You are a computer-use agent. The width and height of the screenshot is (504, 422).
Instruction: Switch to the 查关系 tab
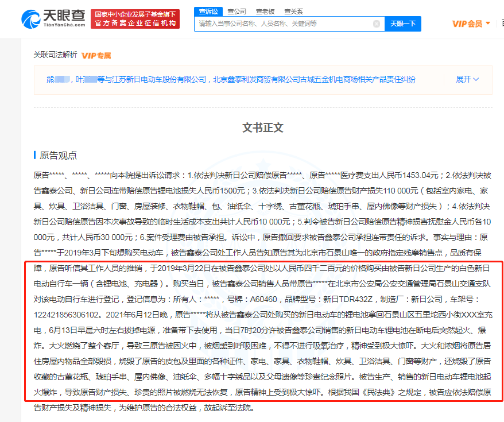pyautogui.click(x=293, y=11)
